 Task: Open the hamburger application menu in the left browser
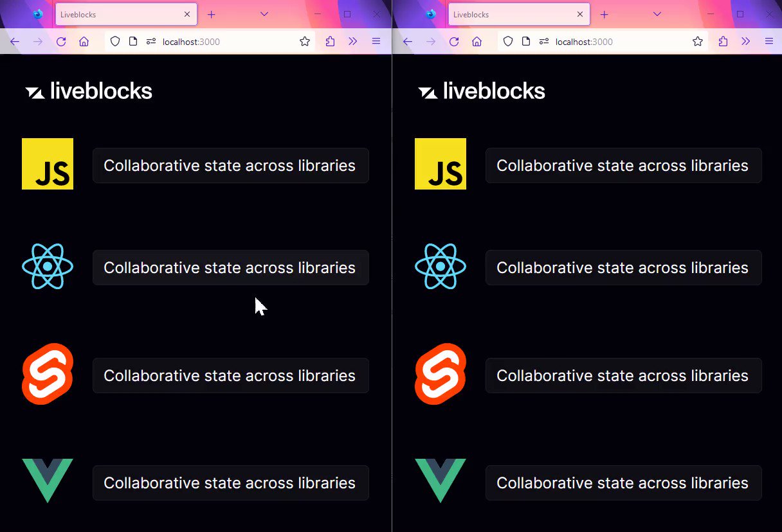[376, 42]
